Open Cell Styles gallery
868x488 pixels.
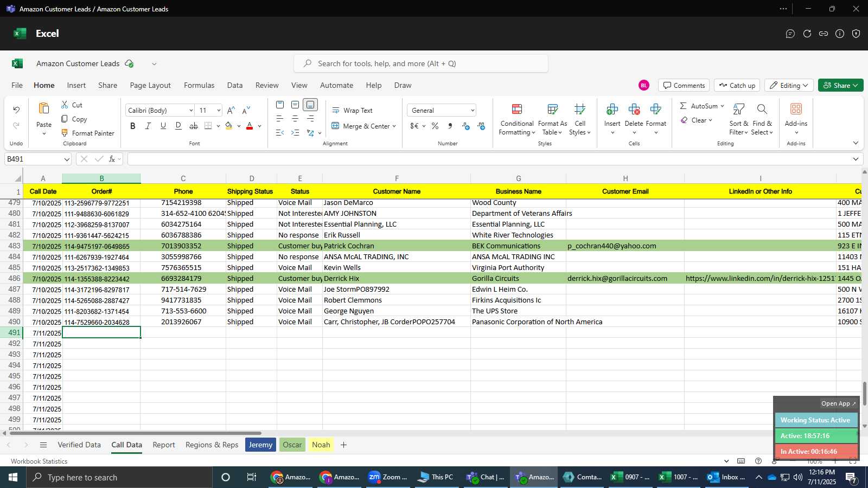(580, 119)
